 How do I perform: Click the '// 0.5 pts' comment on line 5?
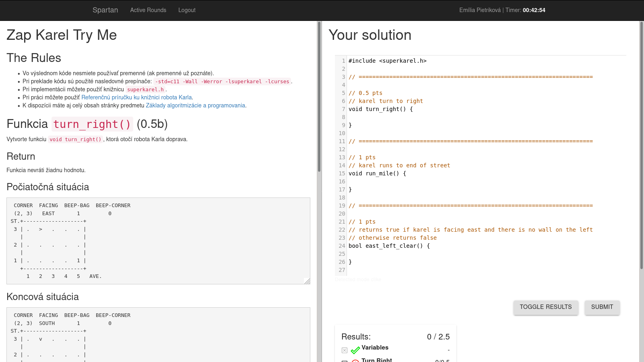pos(365,93)
